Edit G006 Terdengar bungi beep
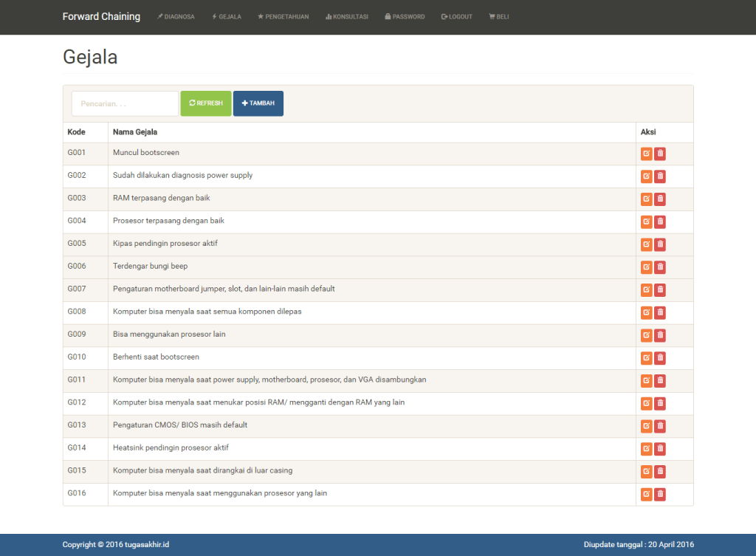This screenshot has height=556, width=756. (x=646, y=267)
